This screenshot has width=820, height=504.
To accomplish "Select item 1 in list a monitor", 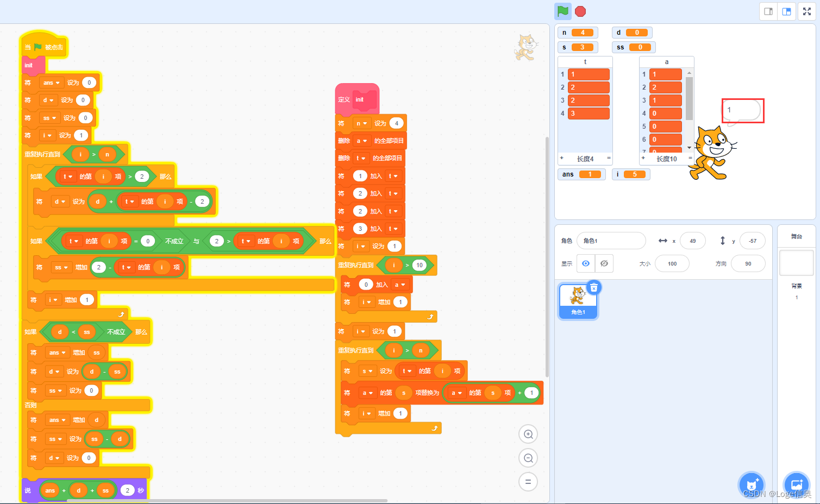I will click(x=665, y=74).
